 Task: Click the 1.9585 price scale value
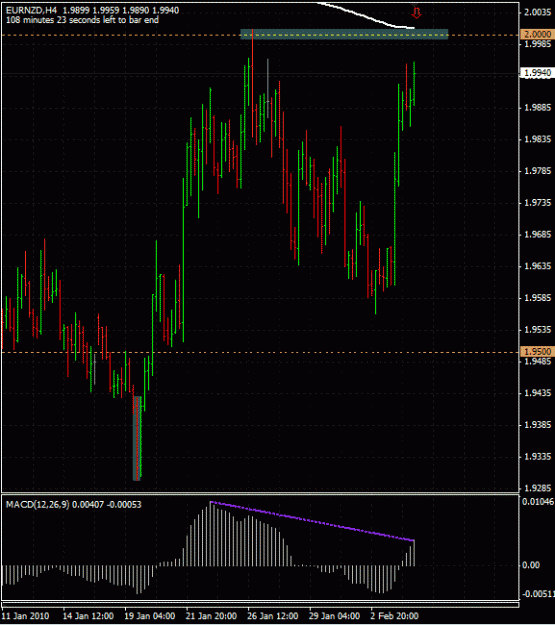538,298
